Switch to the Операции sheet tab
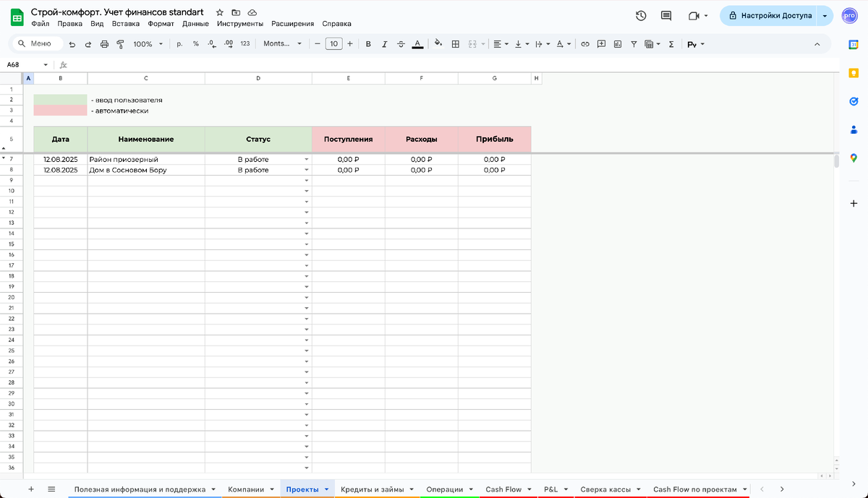The width and height of the screenshot is (868, 498). (x=445, y=489)
